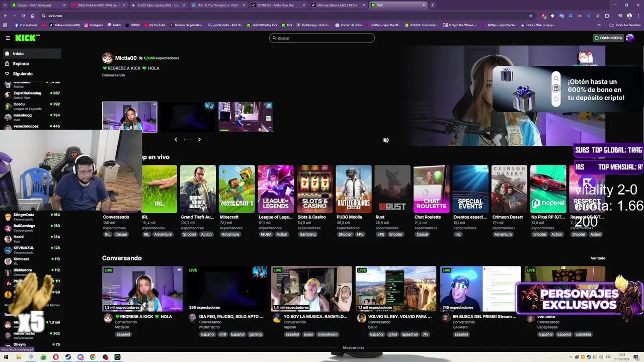Open CAGeero stream EN BUSCA DEL PRIME
Screen dimensions: 644x362
click(480, 289)
